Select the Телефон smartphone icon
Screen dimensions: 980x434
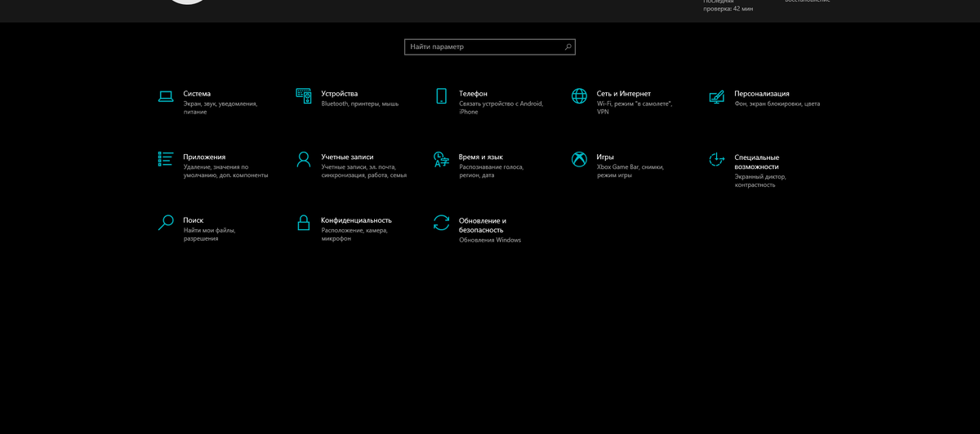[441, 96]
